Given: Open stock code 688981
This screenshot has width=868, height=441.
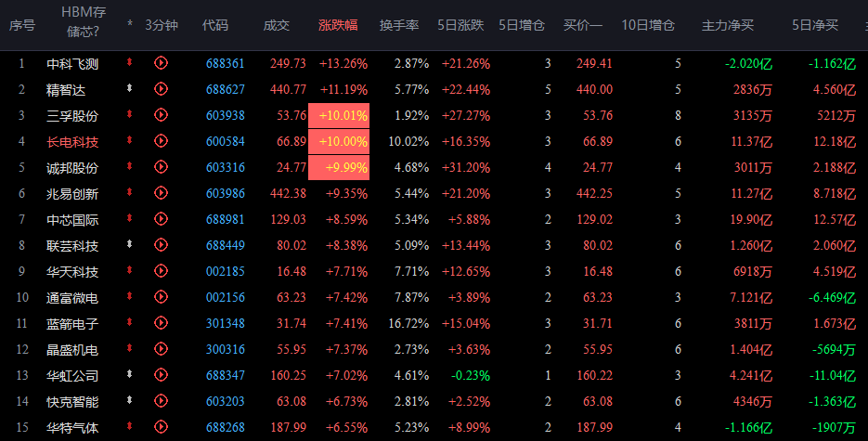Looking at the screenshot, I should (x=226, y=220).
